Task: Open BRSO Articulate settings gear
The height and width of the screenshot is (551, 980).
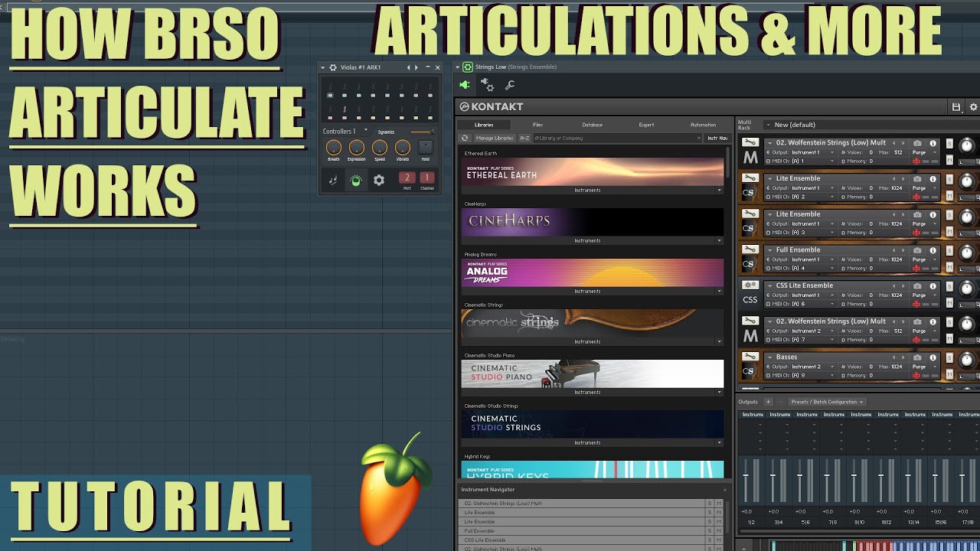Action: click(378, 181)
